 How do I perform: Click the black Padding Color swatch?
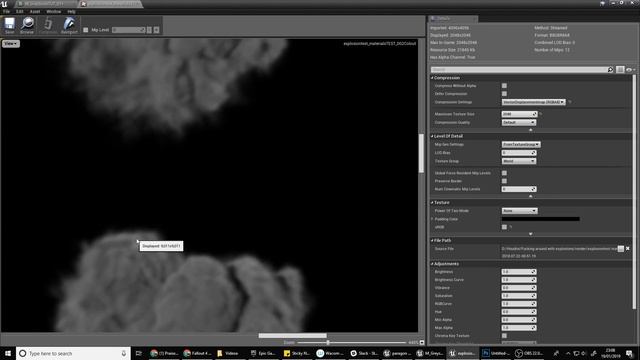click(540, 219)
